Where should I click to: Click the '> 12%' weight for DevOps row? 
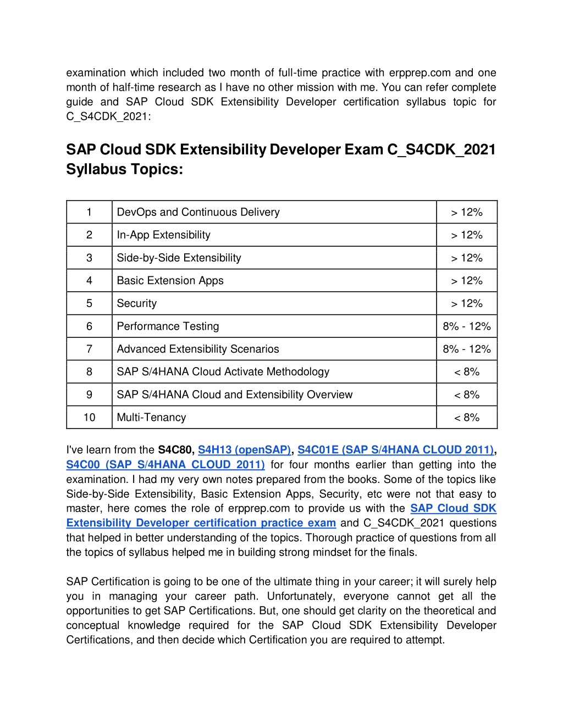[x=467, y=212]
